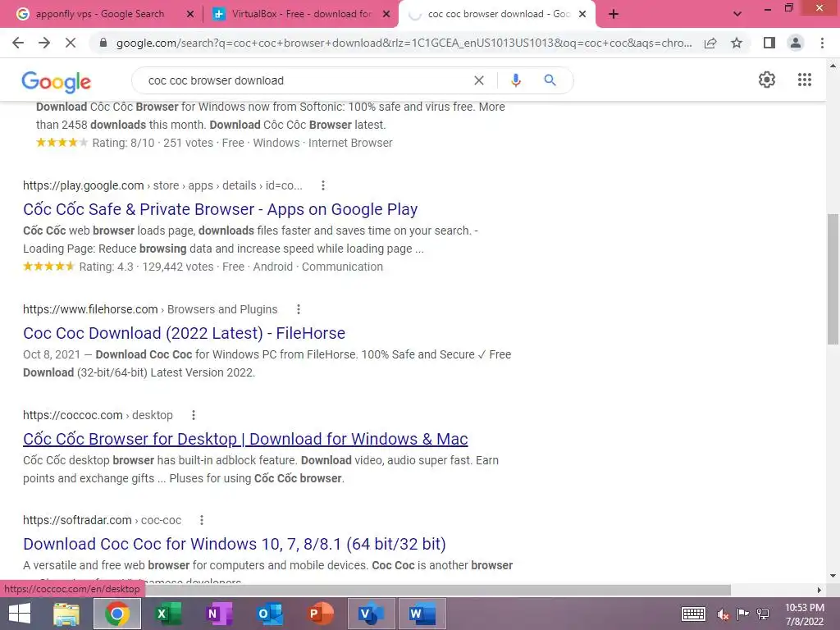This screenshot has height=630, width=840.
Task: Close the coc coc browser download tab
Action: [582, 14]
